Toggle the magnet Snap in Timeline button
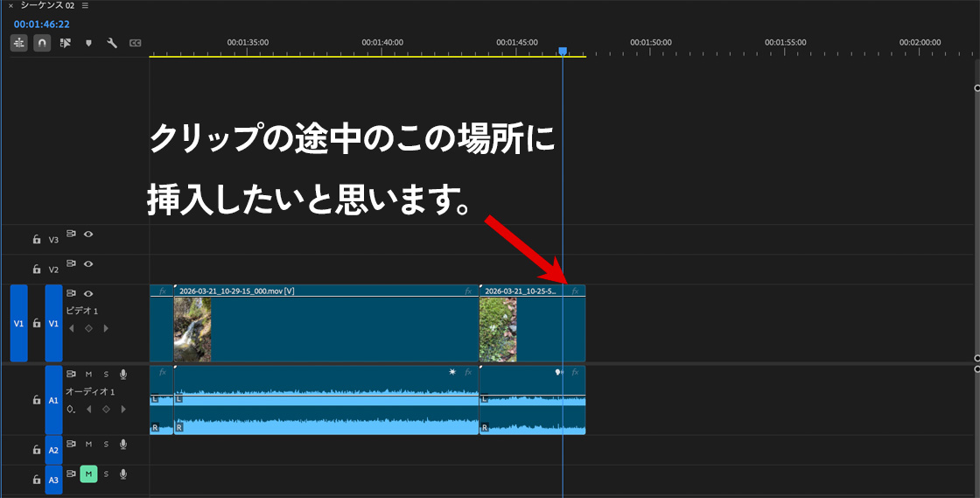The image size is (980, 498). [x=42, y=43]
